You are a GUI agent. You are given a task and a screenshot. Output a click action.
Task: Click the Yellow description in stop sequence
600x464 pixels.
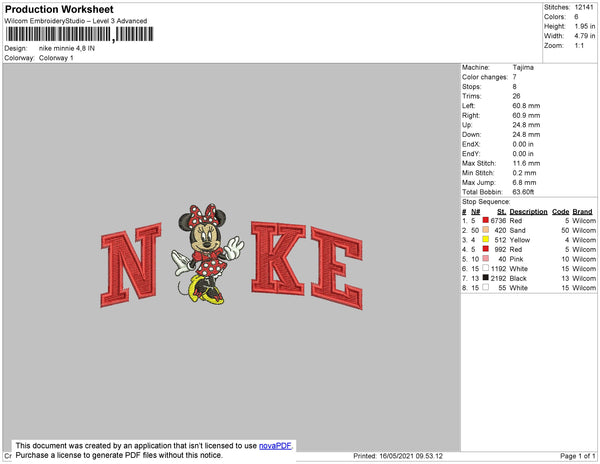[520, 240]
